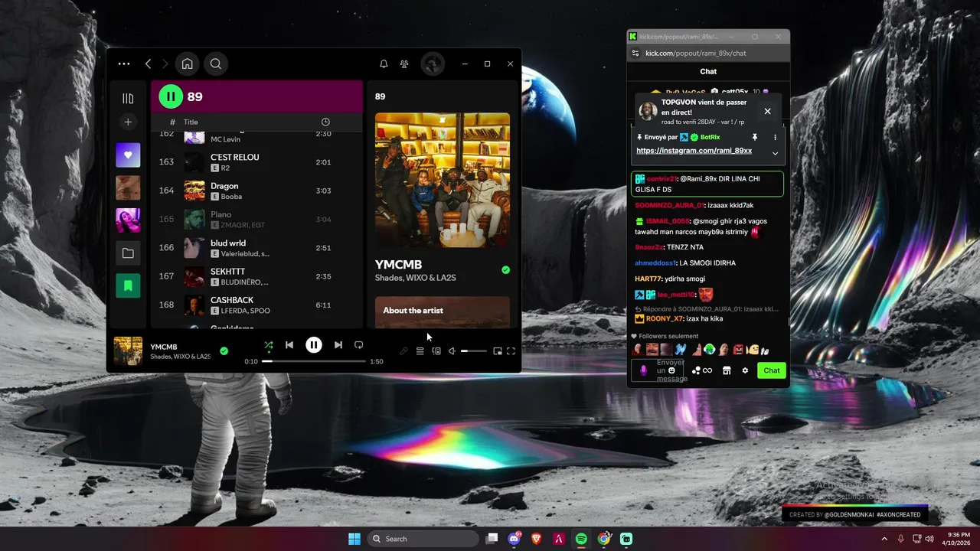Dismiss TOPGVON live notification
Screen dimensions: 980x551
tap(767, 112)
